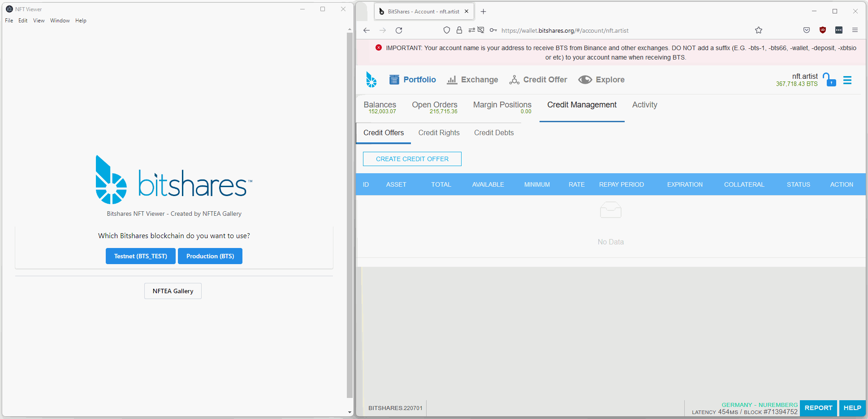This screenshot has height=419, width=868.
Task: Click the saved password key icon
Action: pos(493,30)
